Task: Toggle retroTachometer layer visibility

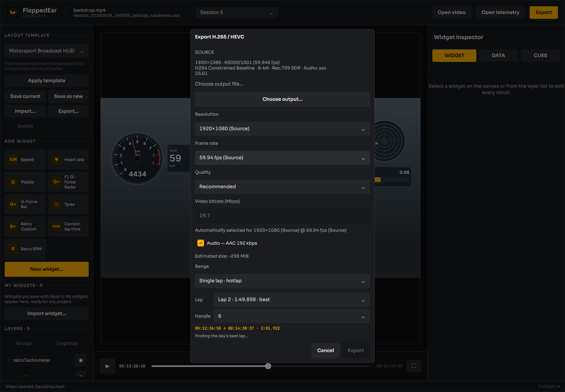Action: pyautogui.click(x=81, y=360)
